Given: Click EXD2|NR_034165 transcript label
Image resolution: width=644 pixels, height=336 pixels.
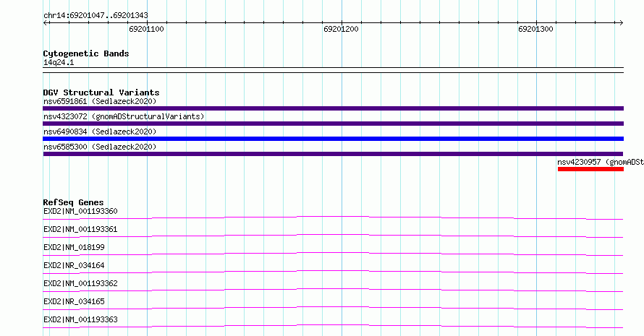Looking at the screenshot, I should tap(74, 301).
